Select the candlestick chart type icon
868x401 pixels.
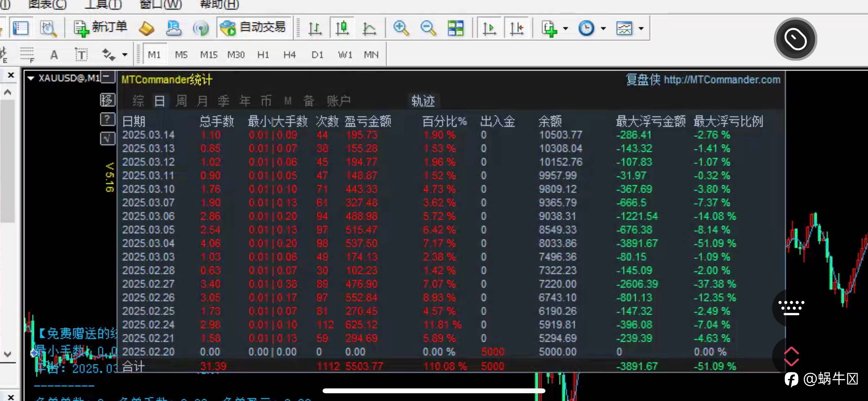[342, 28]
